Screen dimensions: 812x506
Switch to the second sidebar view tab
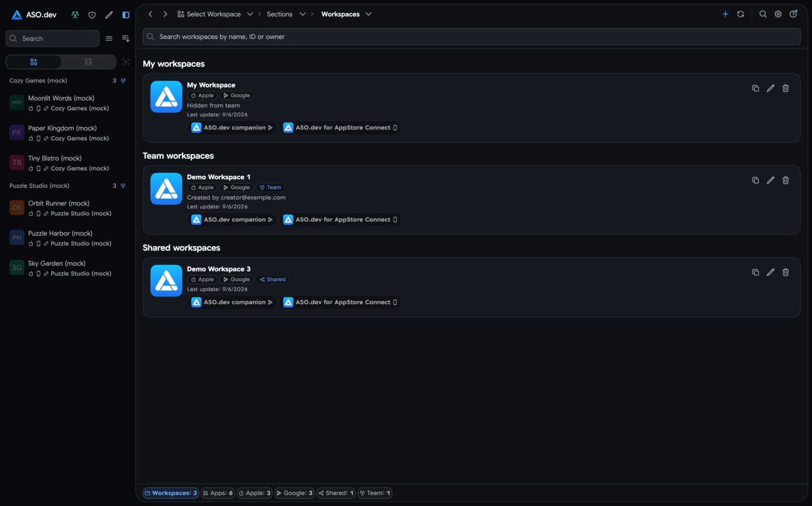click(88, 62)
